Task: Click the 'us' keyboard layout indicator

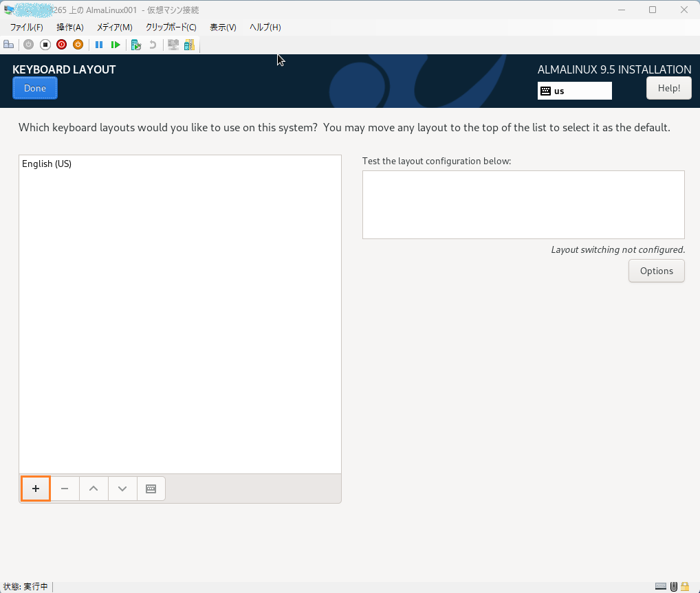Action: click(x=575, y=91)
